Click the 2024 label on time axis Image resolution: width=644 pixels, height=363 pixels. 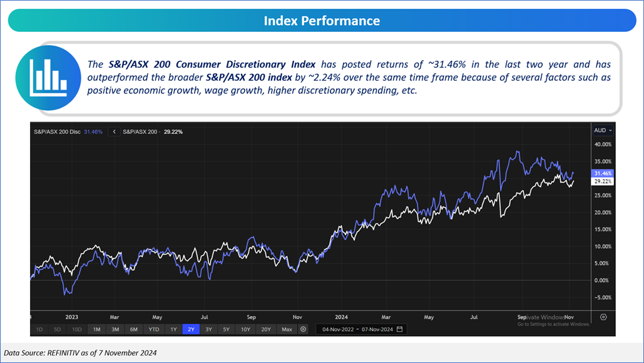(x=341, y=317)
